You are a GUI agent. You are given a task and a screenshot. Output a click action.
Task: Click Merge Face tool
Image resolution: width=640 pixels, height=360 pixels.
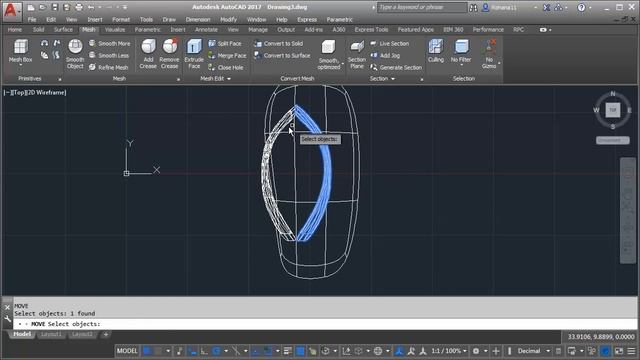click(227, 55)
